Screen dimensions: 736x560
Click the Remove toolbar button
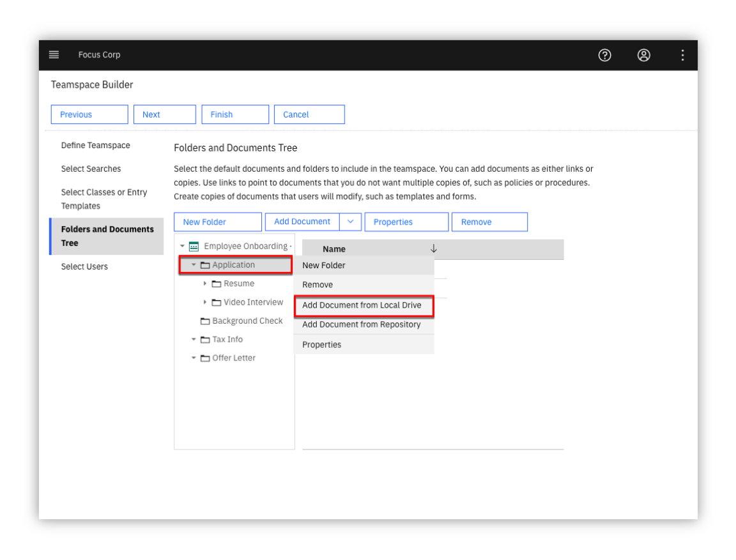[x=489, y=222]
